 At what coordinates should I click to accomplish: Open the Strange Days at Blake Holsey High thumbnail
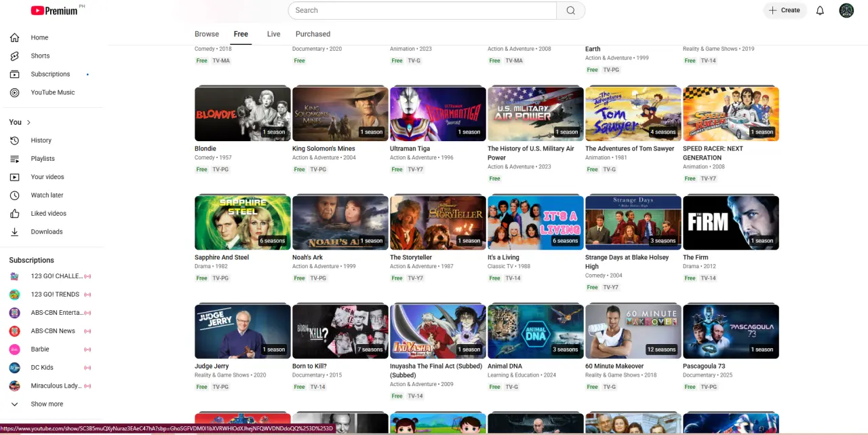(x=633, y=223)
